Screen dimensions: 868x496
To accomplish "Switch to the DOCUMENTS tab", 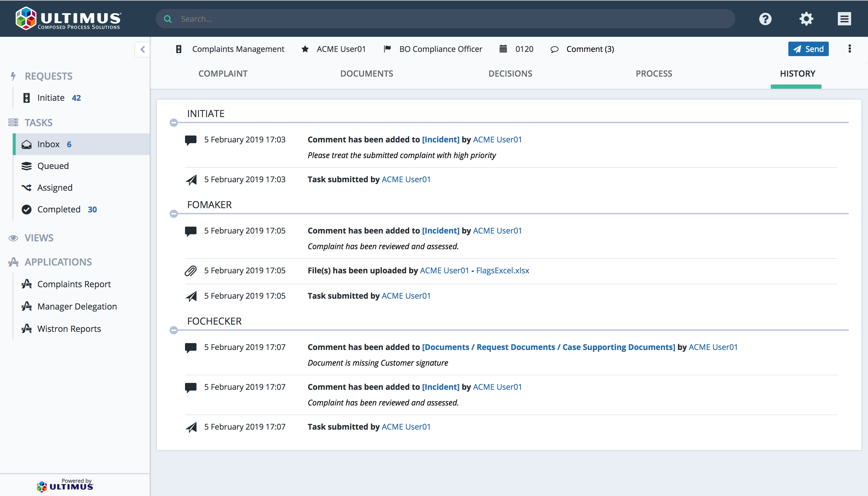I will [367, 74].
